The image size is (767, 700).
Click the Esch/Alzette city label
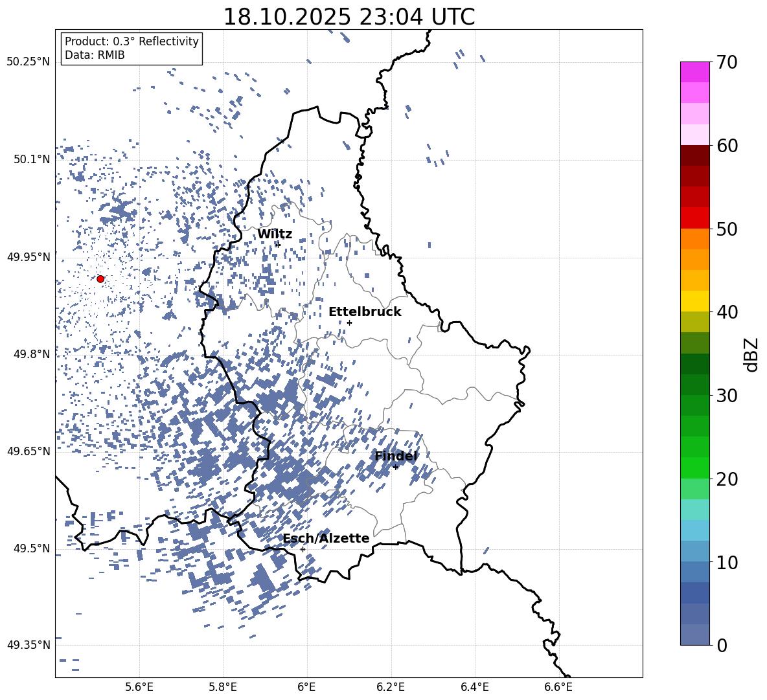pos(326,539)
